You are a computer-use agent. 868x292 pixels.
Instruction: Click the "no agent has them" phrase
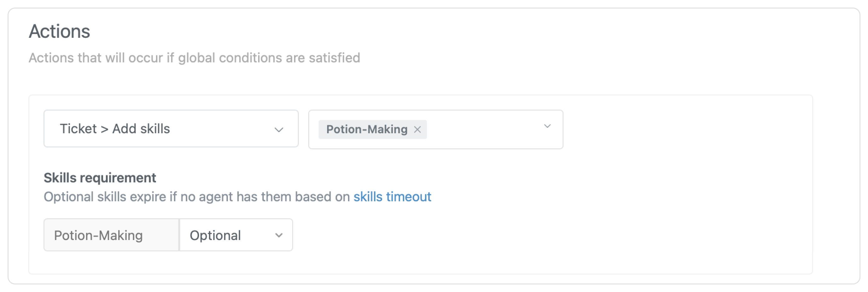tap(236, 197)
